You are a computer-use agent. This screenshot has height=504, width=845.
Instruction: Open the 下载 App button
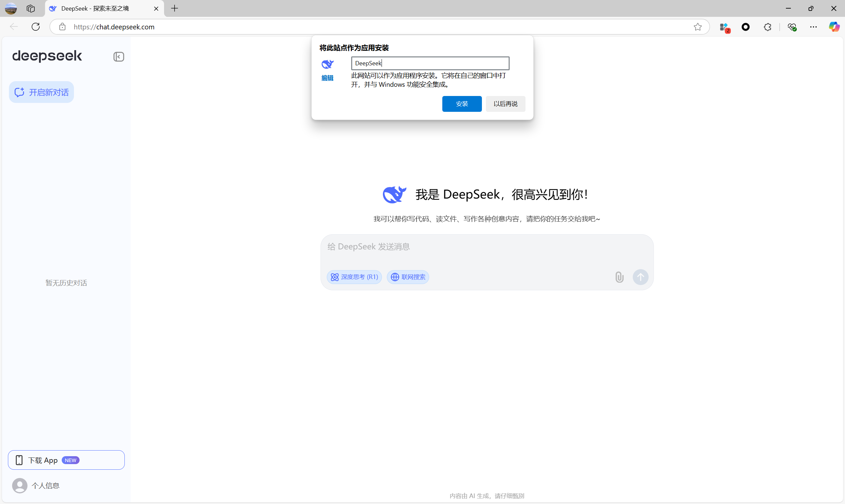(66, 460)
